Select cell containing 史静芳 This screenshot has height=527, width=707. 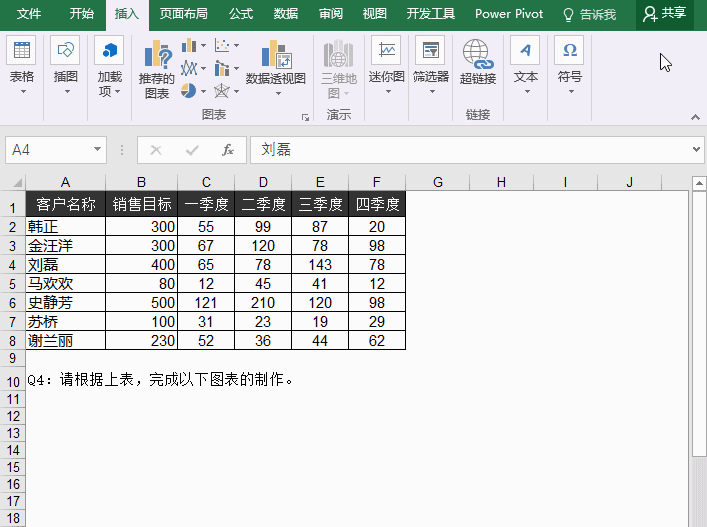[65, 303]
